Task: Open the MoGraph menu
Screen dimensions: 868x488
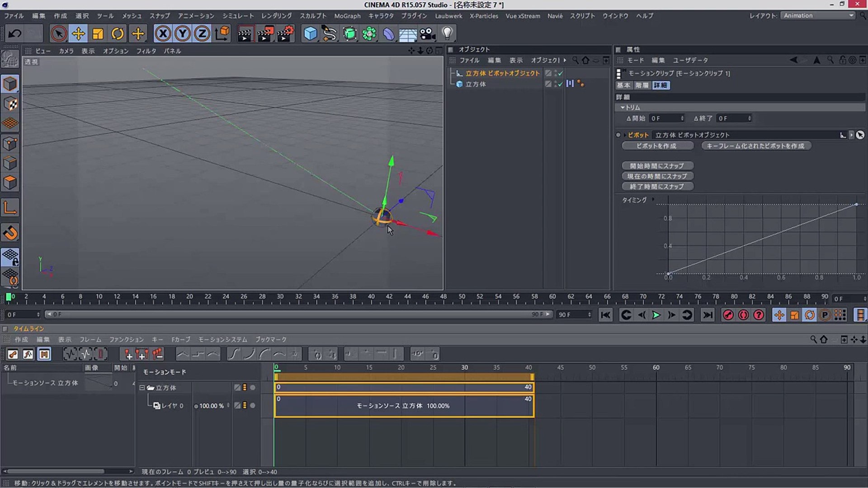Action: pos(347,16)
